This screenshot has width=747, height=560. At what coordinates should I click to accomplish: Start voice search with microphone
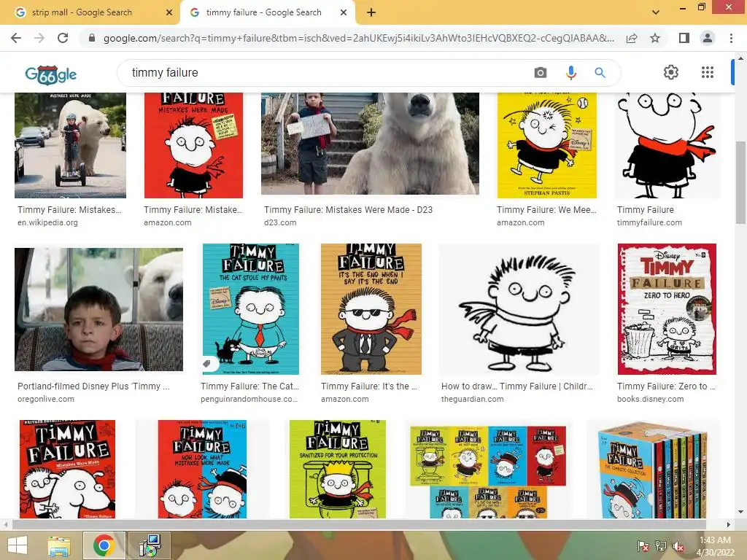570,73
